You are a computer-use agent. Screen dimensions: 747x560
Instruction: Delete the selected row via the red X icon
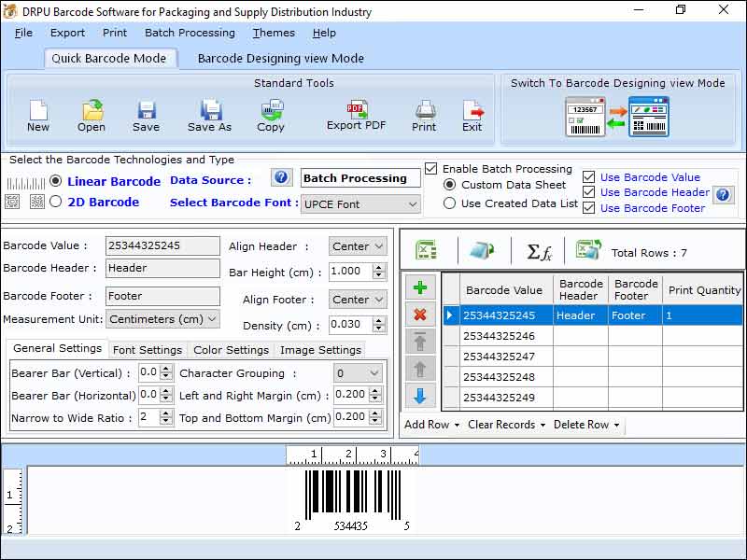[x=421, y=313]
